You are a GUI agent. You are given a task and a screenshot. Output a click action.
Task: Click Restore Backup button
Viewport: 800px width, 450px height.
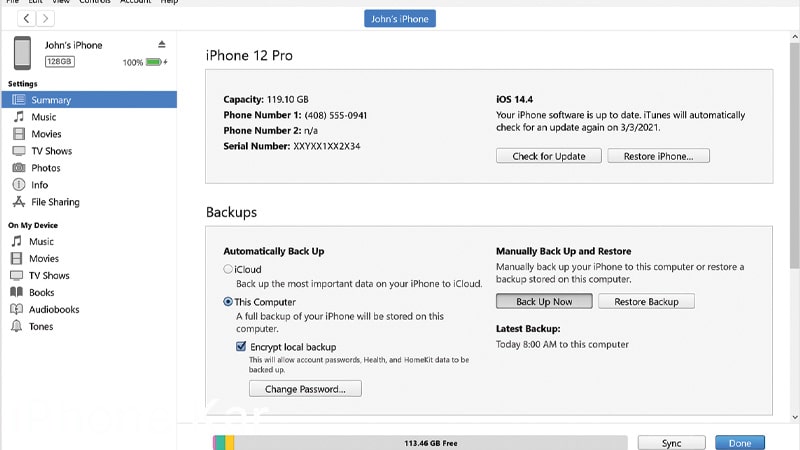pos(646,302)
